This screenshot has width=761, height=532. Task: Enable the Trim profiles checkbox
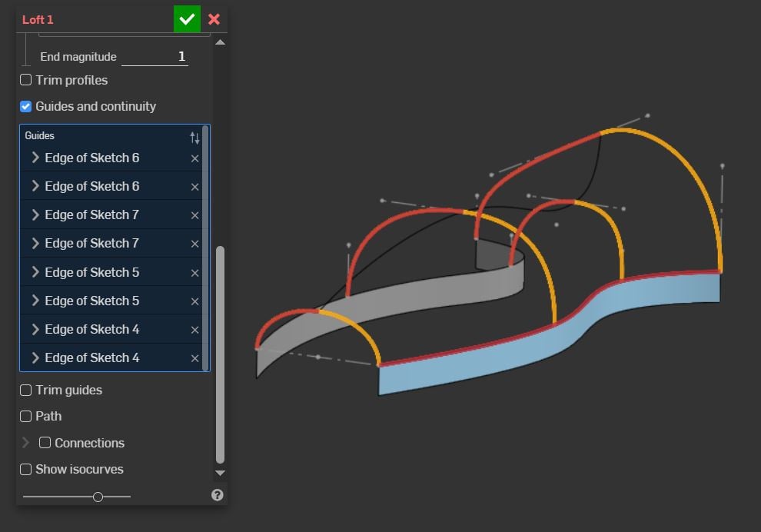[25, 80]
